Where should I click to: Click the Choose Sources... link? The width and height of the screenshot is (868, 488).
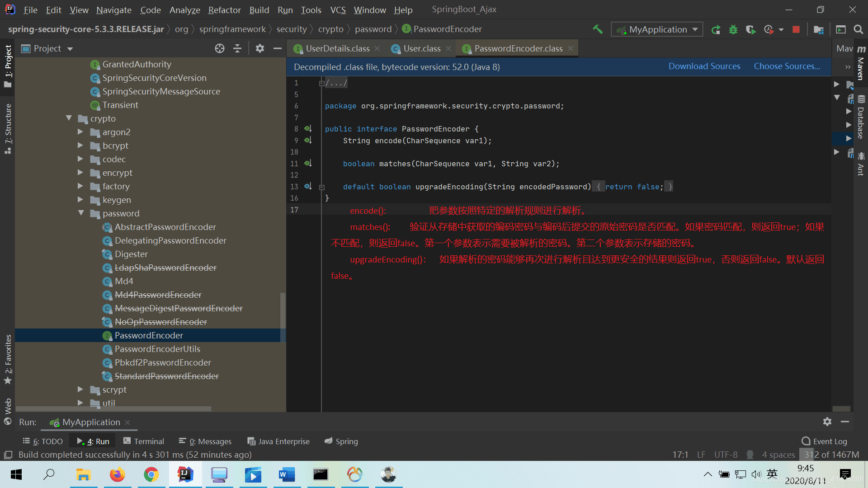(x=787, y=66)
